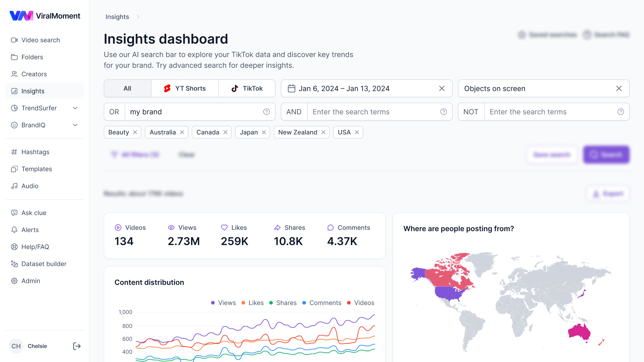Switch to YT Shorts tab
Viewport: 644px width, 362px height.
(185, 88)
